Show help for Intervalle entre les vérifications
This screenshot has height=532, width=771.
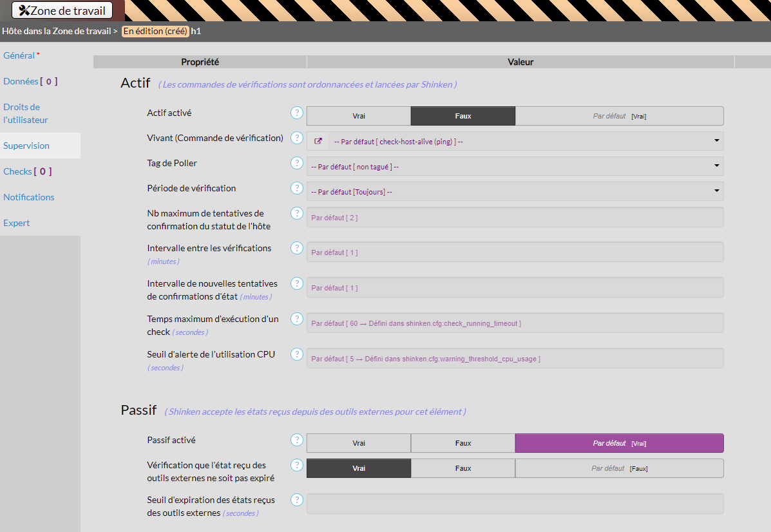[x=296, y=248]
